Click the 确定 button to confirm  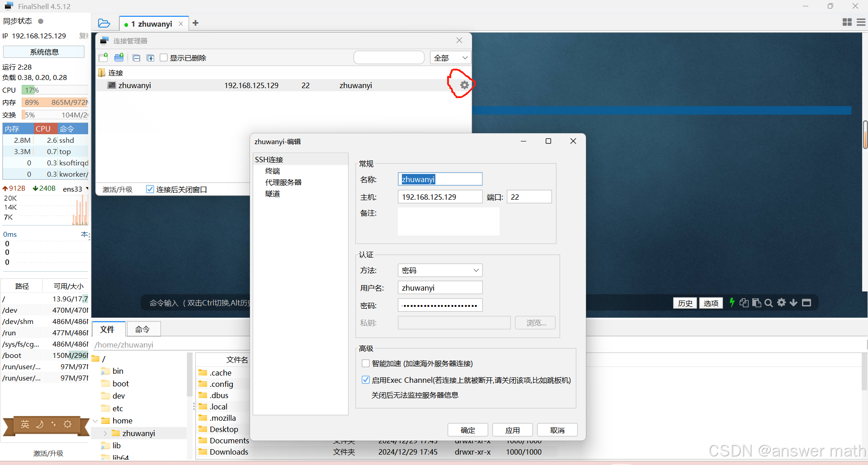pos(467,430)
